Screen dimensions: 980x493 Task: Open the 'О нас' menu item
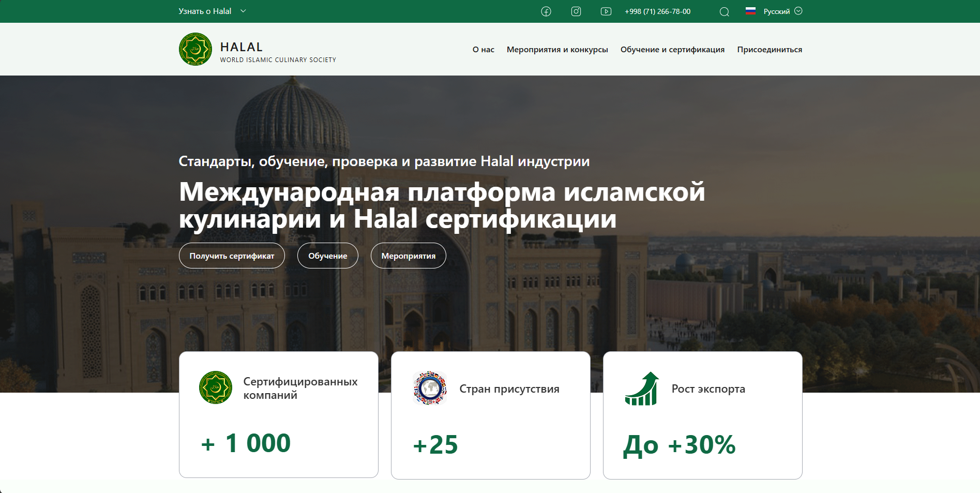[x=484, y=50]
